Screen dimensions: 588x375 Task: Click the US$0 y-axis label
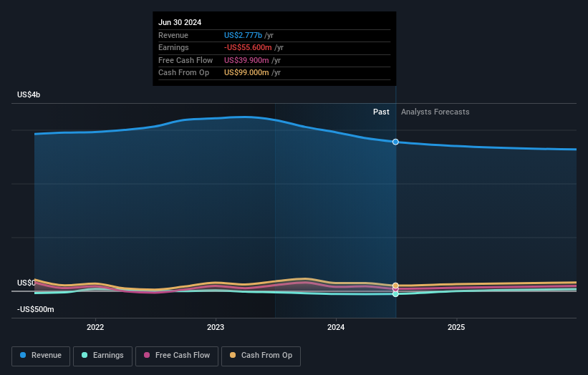point(26,283)
